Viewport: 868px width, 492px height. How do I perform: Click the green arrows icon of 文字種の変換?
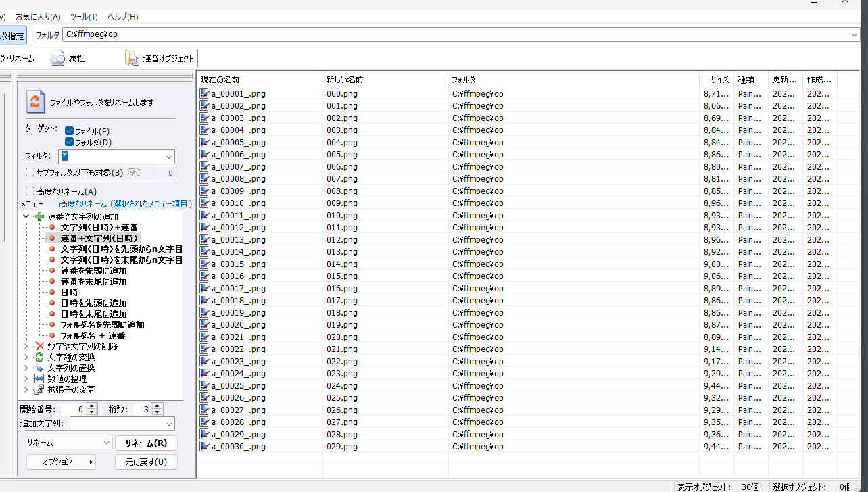point(39,357)
